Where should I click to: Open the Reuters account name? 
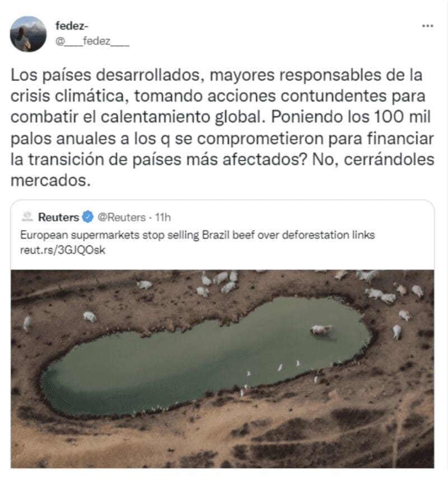(x=59, y=217)
